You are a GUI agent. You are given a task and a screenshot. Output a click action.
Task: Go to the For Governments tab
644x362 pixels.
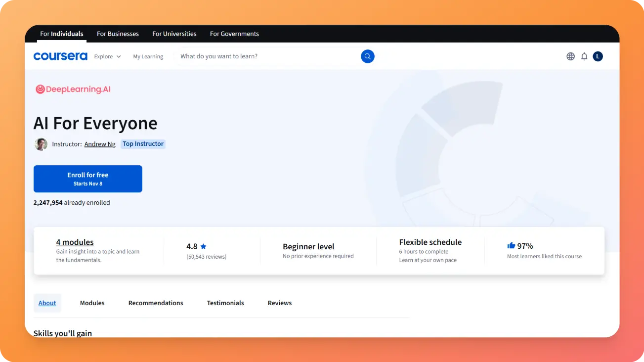tap(234, 34)
